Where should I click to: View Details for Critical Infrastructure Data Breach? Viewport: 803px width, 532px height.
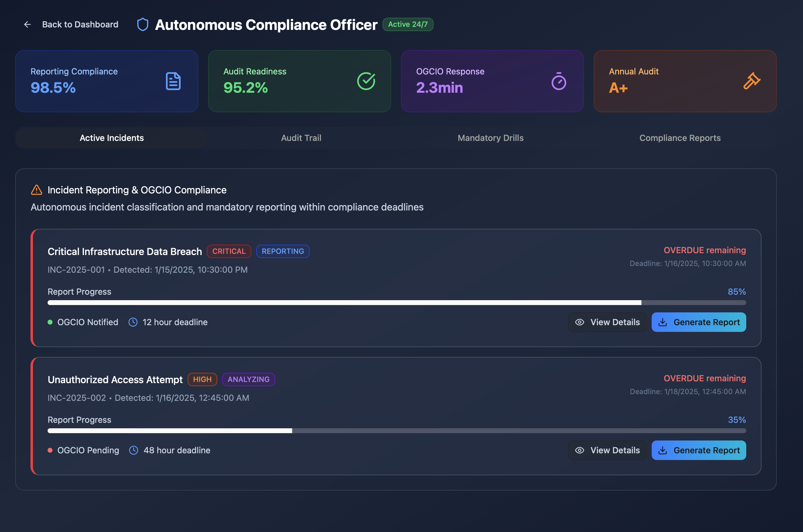pos(607,322)
